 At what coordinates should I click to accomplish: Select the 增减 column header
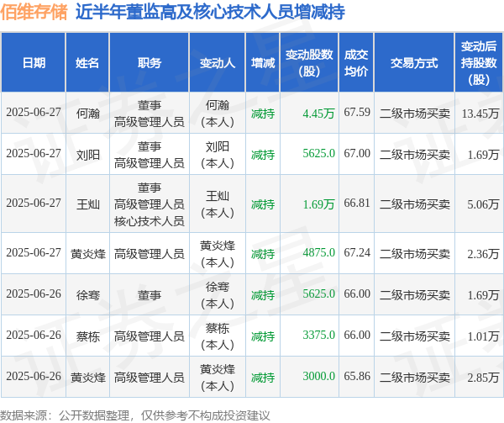[263, 63]
